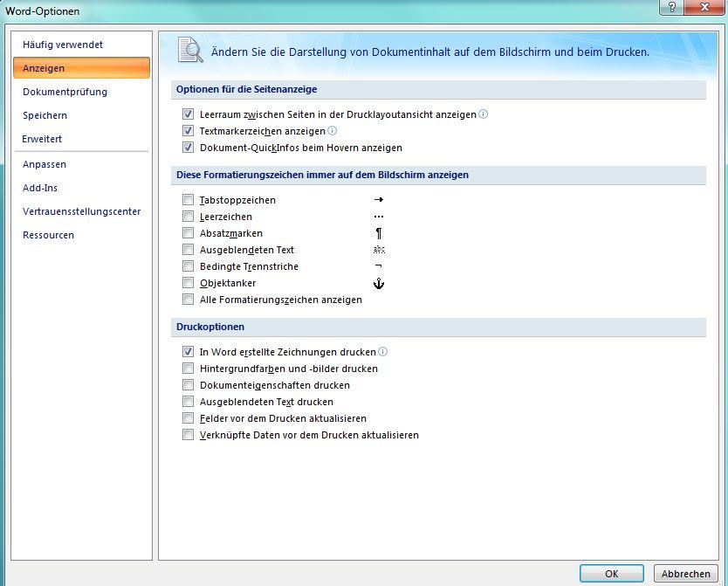Confirm the options with OK
728x586 pixels.
(611, 574)
